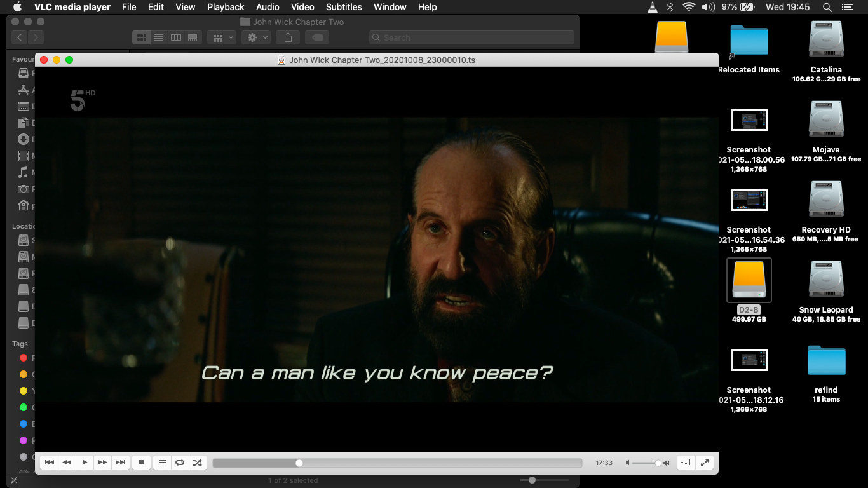Select Catalina drive on desktop
This screenshot has width=868, height=488.
click(826, 39)
